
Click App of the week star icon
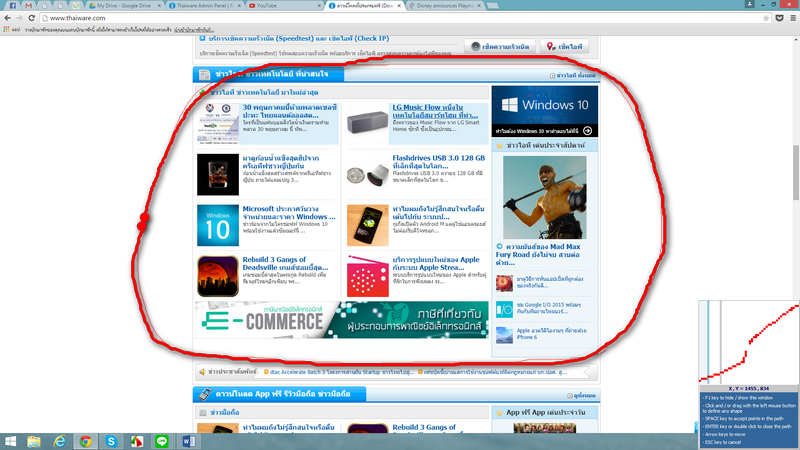[499, 413]
